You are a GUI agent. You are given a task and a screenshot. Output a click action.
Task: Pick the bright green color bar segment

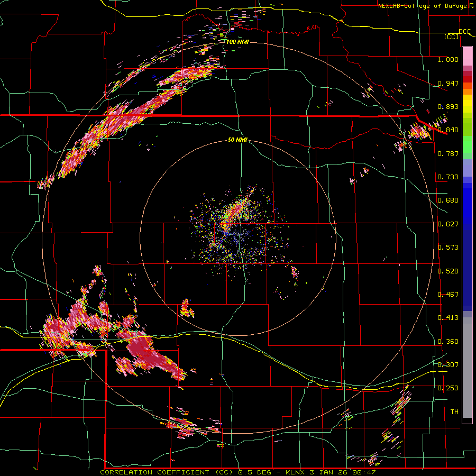(467, 144)
